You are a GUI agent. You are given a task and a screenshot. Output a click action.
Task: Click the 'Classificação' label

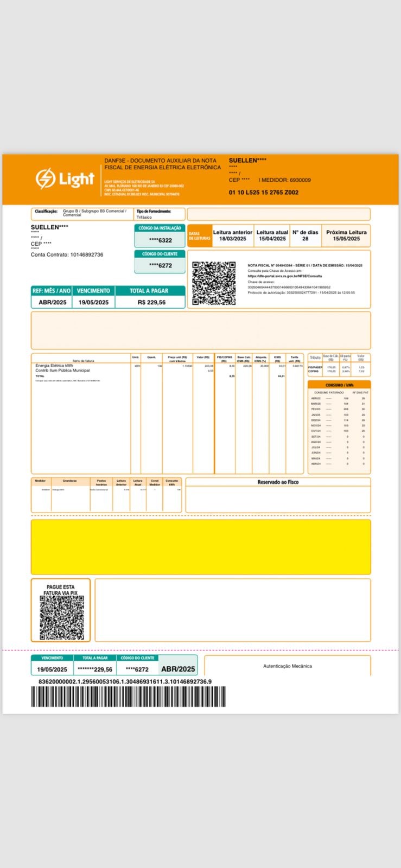46,211
